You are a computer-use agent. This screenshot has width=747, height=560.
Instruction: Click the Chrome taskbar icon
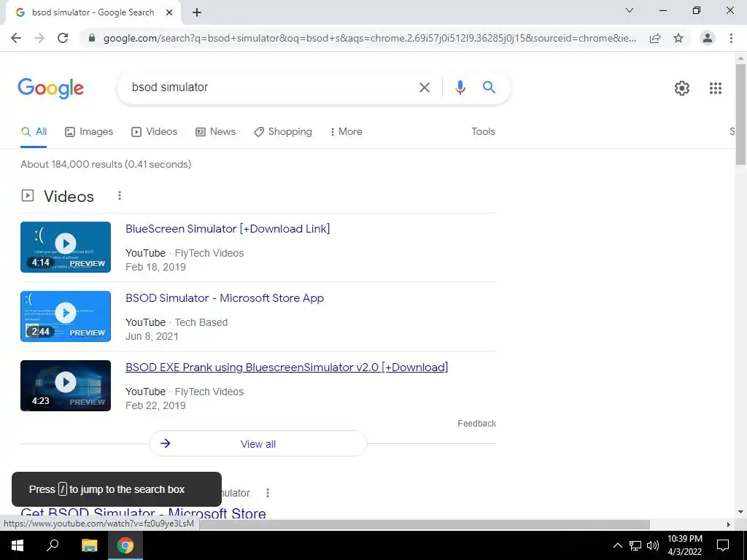coord(125,545)
